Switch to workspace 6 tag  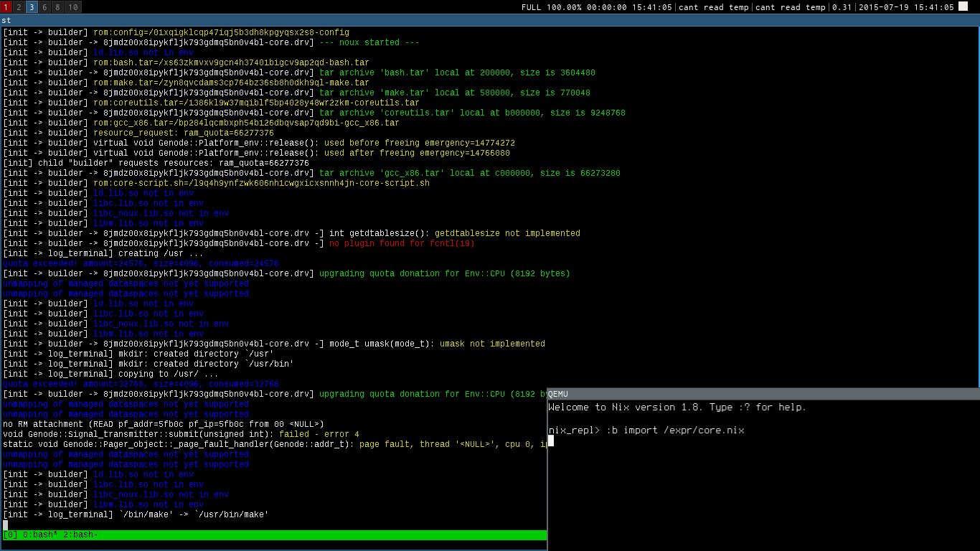click(44, 7)
